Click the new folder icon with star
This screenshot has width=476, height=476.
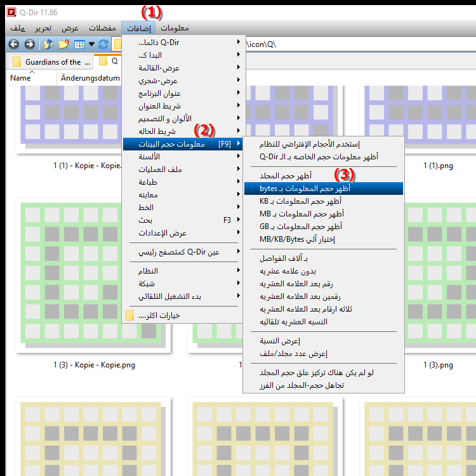coord(63,44)
